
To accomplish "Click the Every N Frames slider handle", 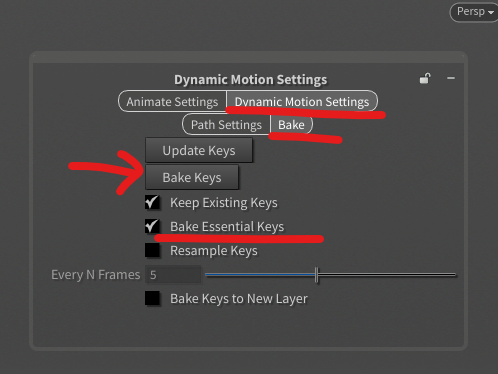I will pyautogui.click(x=316, y=275).
